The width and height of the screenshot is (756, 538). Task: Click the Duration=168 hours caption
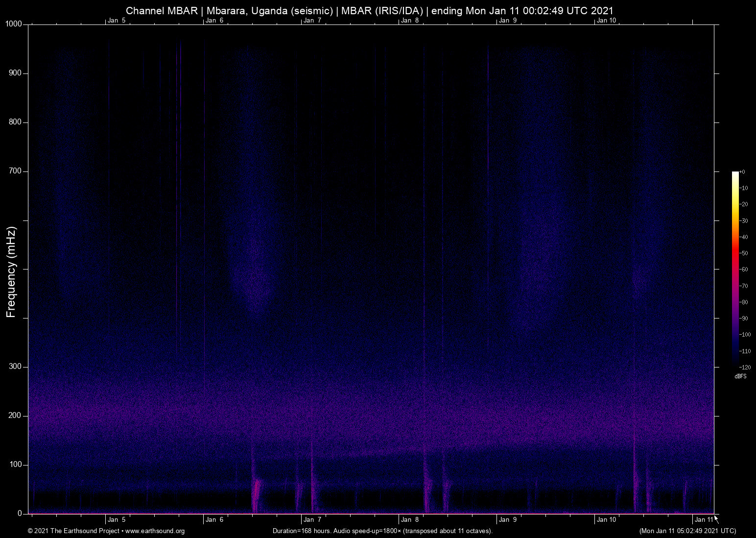point(382,531)
